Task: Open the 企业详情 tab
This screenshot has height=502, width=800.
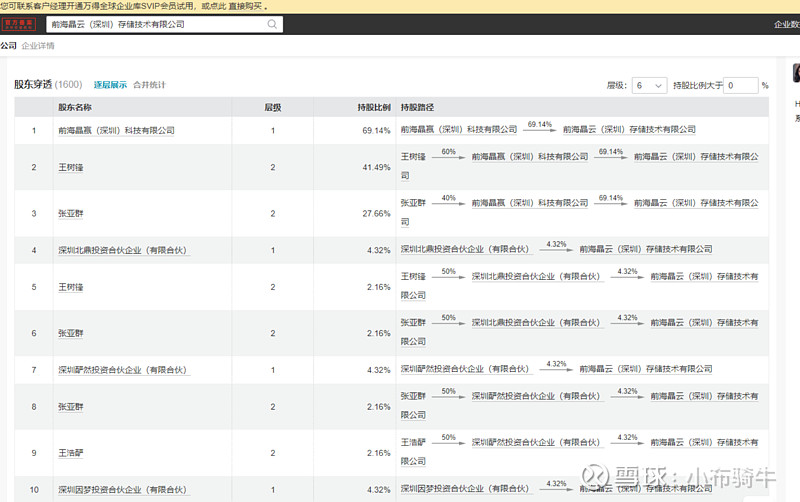Action: tap(38, 46)
